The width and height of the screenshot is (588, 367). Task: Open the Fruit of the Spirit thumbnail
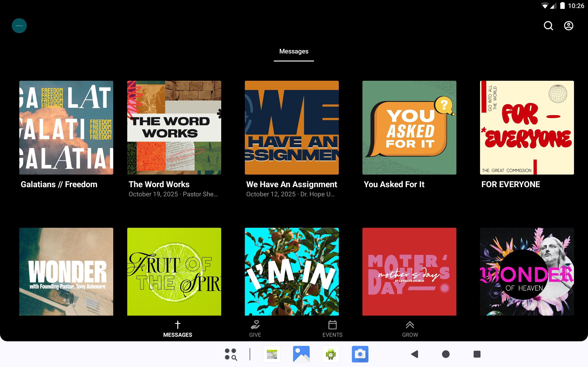[174, 271]
